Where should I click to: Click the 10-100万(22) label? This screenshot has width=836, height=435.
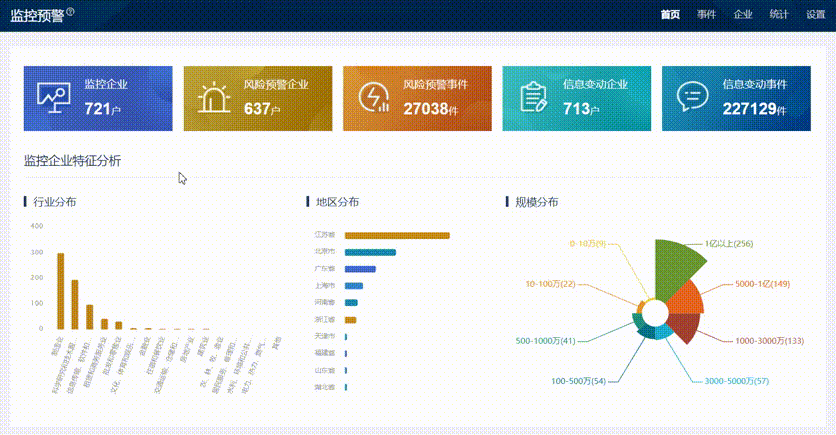coord(550,284)
